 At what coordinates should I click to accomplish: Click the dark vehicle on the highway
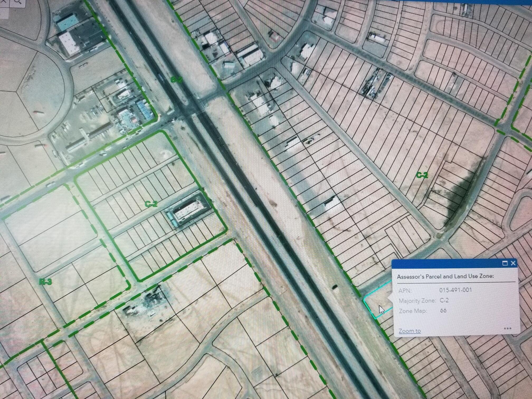click(x=335, y=287)
